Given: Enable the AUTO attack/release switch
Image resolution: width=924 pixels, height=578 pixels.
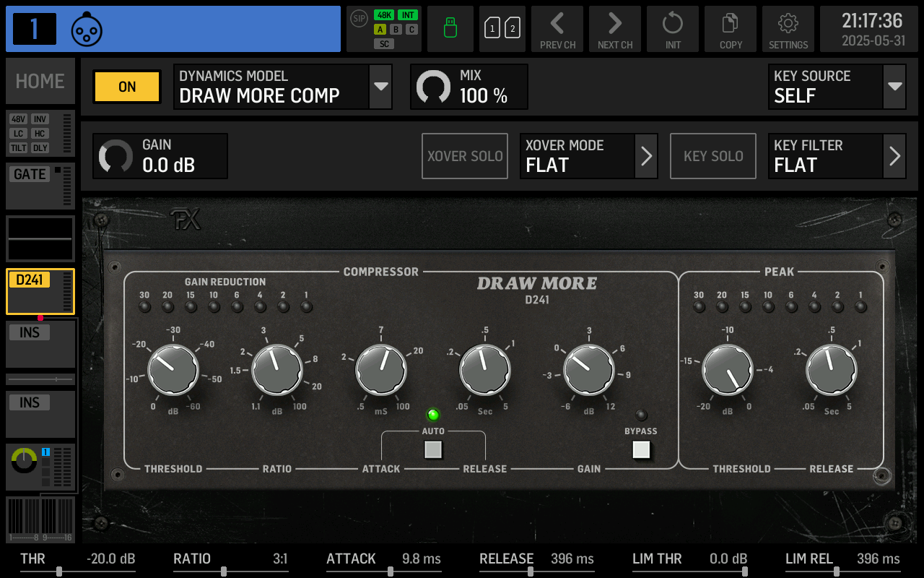Looking at the screenshot, I should pyautogui.click(x=433, y=449).
